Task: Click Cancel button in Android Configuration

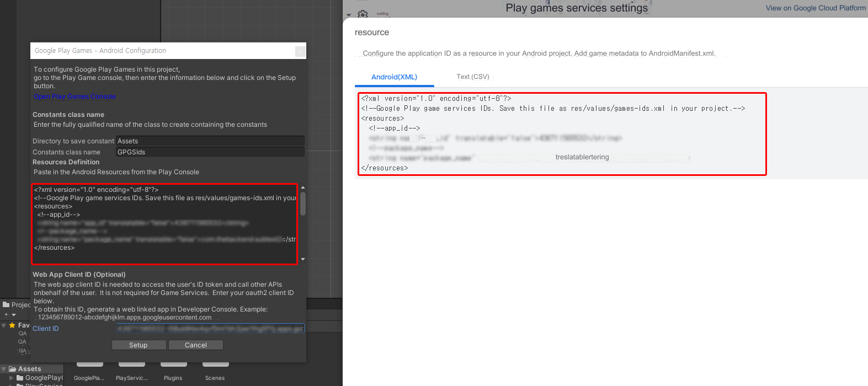Action: coord(196,345)
